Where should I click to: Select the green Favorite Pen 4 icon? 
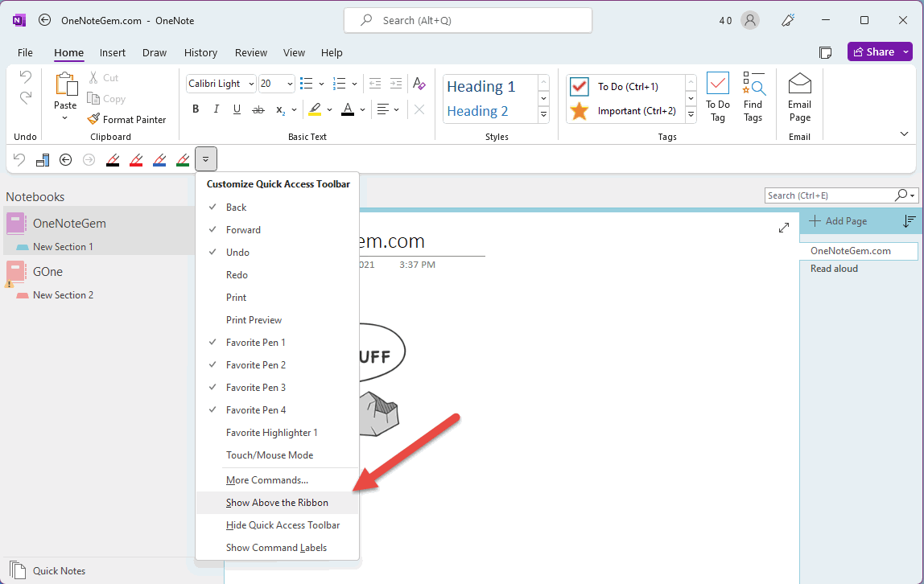pyautogui.click(x=183, y=159)
